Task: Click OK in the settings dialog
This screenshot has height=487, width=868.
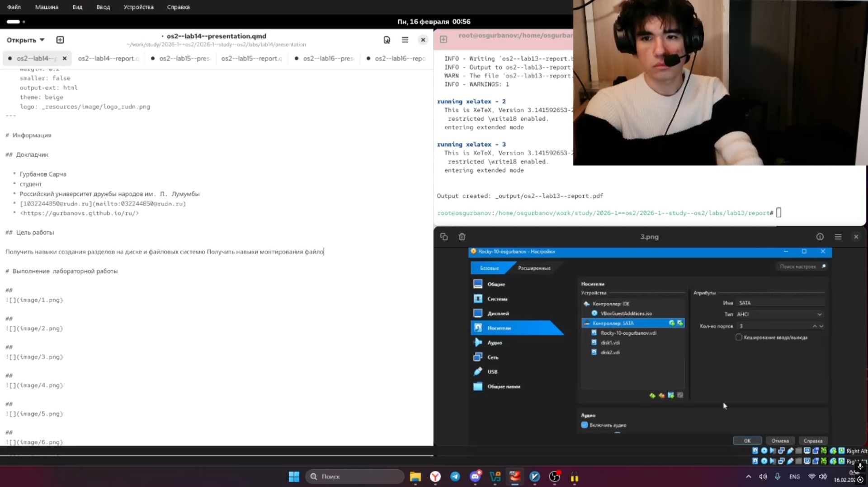Action: (747, 441)
